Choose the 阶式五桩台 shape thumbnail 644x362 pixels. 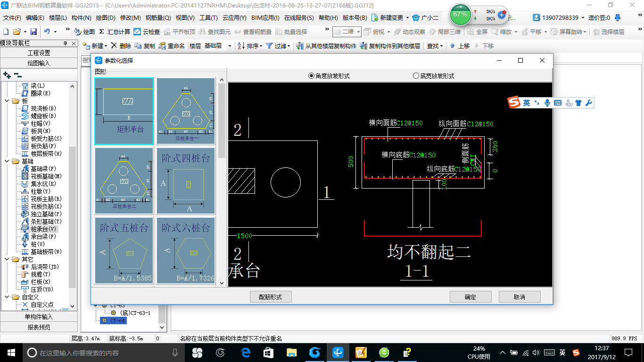coord(124,250)
